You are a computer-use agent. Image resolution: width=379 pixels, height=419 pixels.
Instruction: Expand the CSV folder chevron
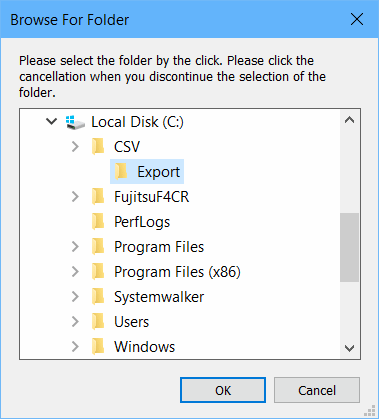click(x=75, y=147)
